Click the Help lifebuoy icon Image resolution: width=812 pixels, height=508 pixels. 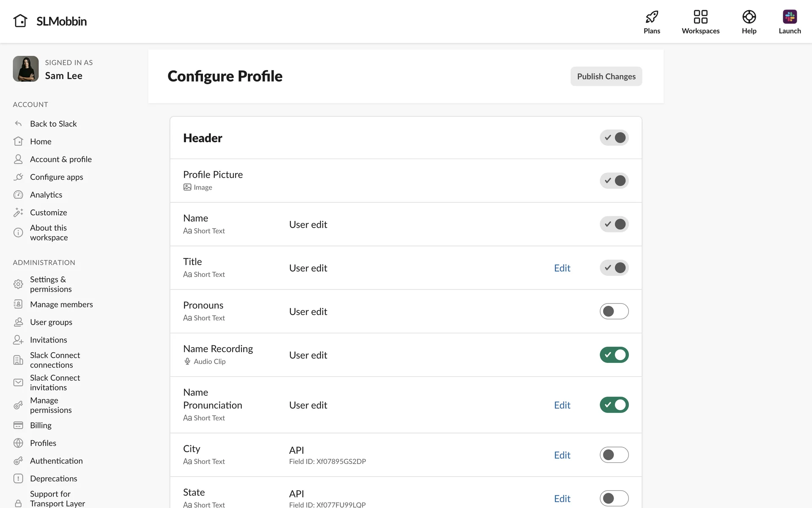coord(749,17)
